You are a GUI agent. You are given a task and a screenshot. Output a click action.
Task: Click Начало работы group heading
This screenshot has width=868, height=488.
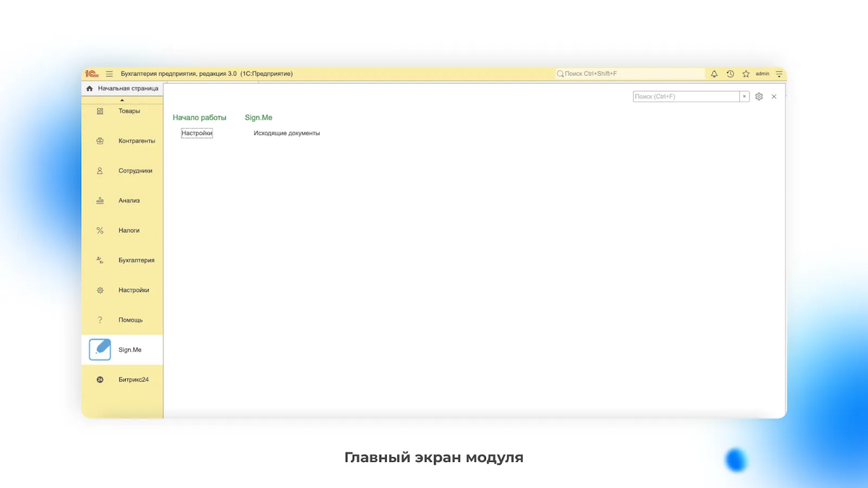coord(200,117)
